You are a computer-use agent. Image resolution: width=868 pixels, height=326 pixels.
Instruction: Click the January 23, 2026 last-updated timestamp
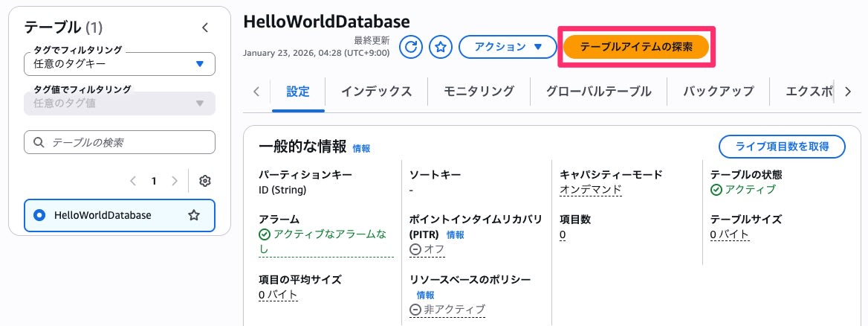pyautogui.click(x=316, y=54)
